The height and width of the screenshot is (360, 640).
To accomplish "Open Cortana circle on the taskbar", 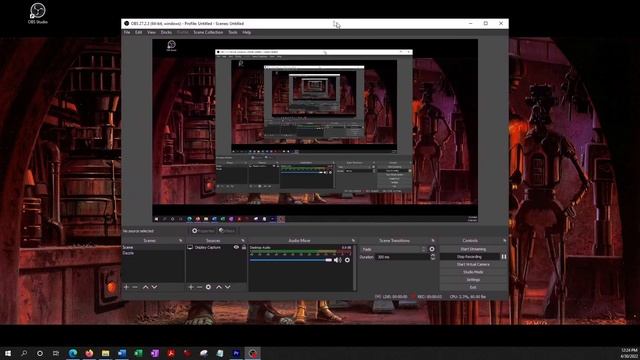I will (x=40, y=353).
